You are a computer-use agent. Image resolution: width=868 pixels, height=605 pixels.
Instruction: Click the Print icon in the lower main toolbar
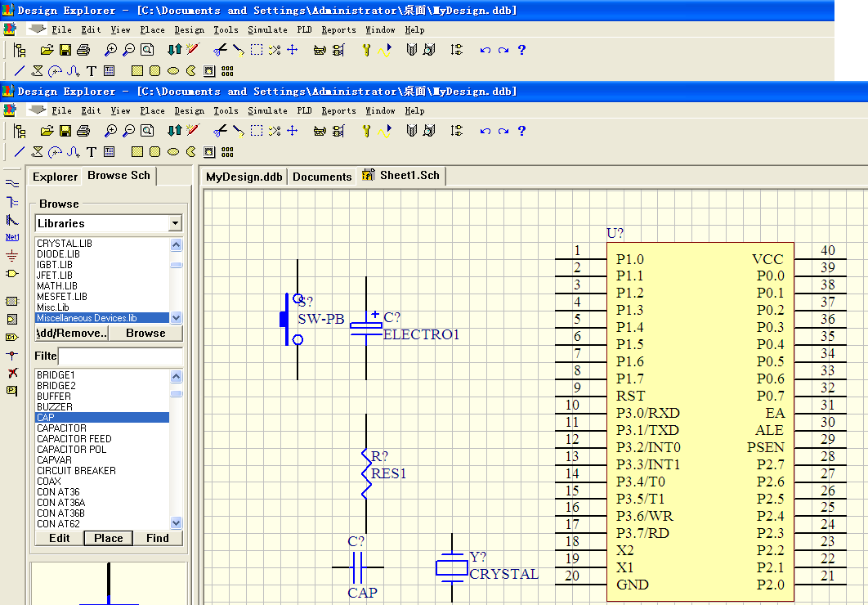pyautogui.click(x=83, y=131)
